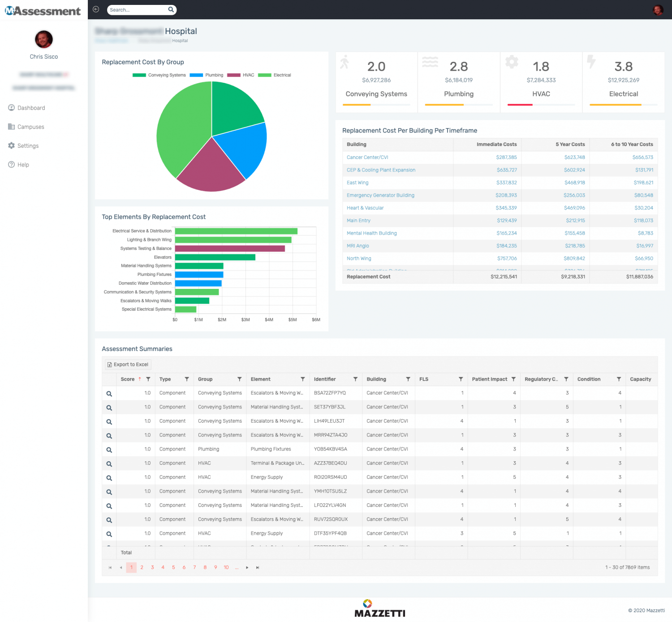The image size is (672, 622).
Task: Click the Building column filter icon
Action: coord(408,379)
